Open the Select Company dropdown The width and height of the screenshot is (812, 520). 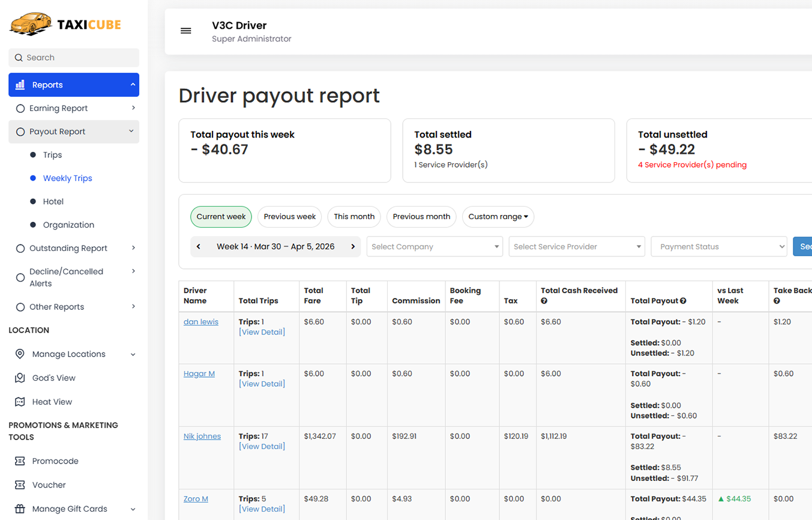[435, 247]
